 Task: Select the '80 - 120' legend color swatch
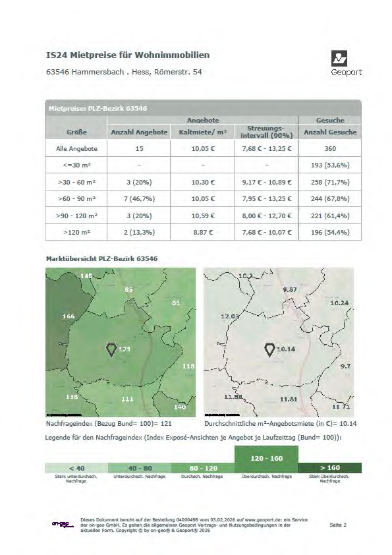click(x=203, y=468)
